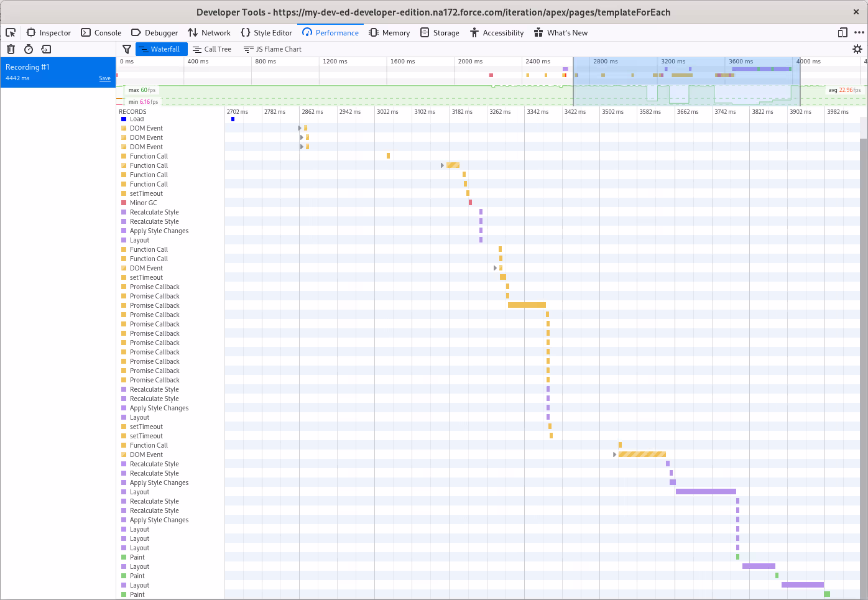The image size is (868, 600).
Task: Expand the DOM Event with long striped bar
Action: pos(615,455)
